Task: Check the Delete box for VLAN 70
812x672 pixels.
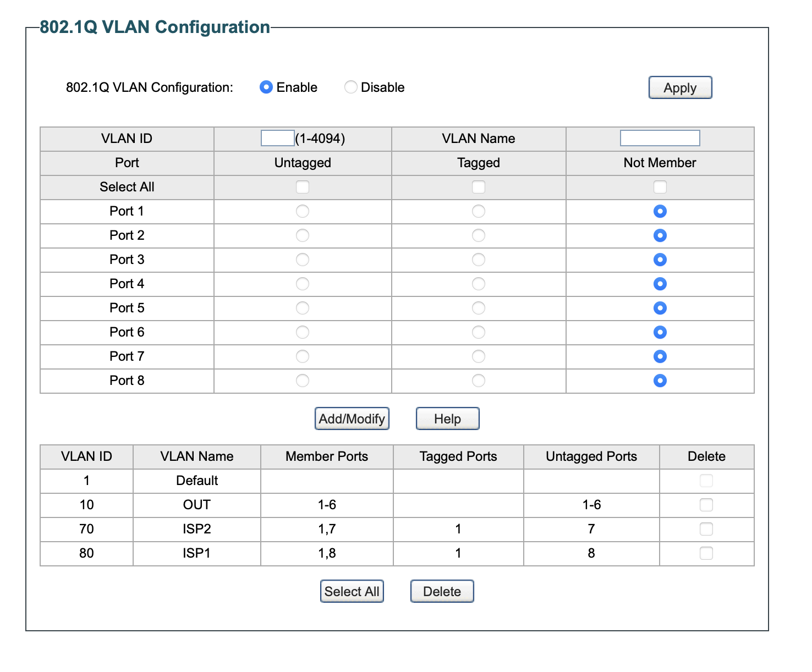Action: tap(706, 529)
